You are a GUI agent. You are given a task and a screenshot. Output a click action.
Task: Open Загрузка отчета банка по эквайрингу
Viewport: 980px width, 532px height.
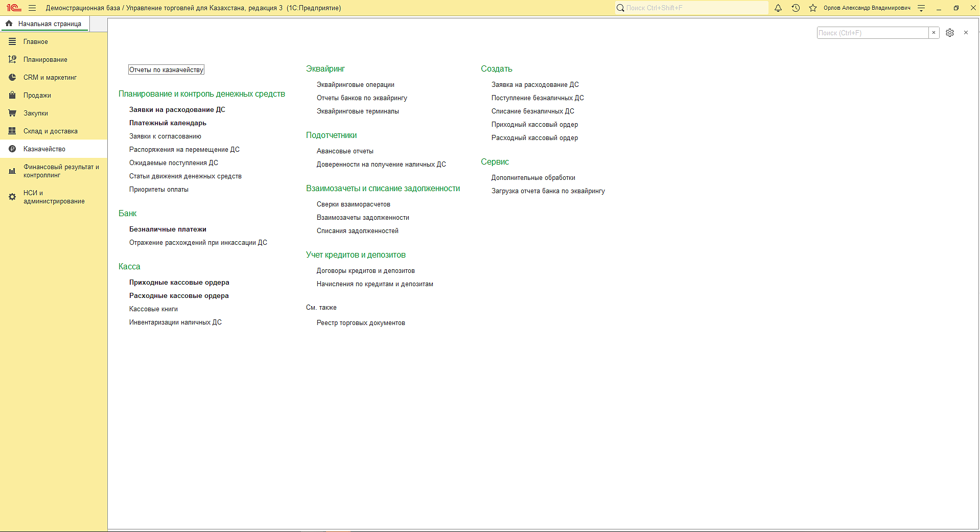548,191
